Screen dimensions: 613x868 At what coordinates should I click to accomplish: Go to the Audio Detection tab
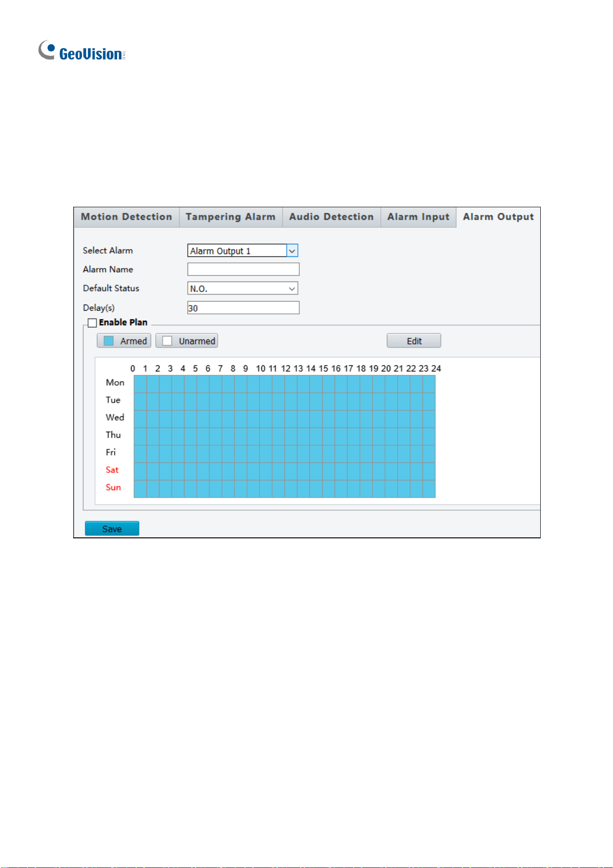tap(331, 217)
